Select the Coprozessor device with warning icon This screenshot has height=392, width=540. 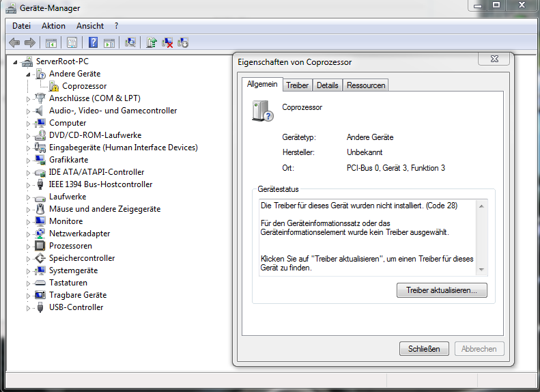[84, 86]
